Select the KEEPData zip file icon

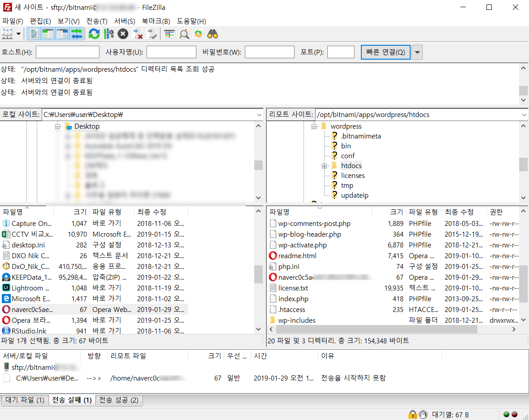pos(6,277)
